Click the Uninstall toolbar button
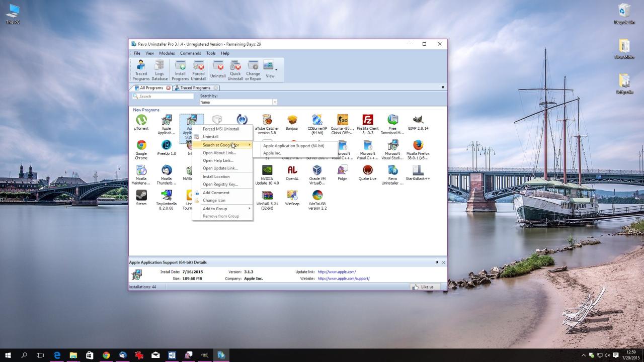The width and height of the screenshot is (644, 362). click(218, 70)
